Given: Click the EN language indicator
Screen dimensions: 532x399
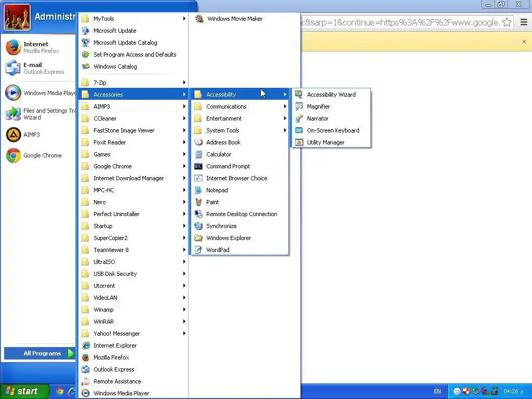Looking at the screenshot, I should [x=437, y=391].
